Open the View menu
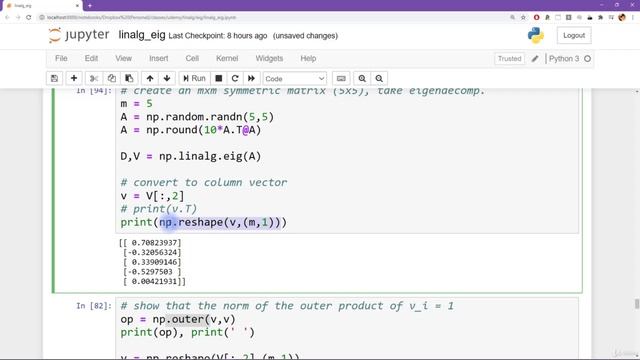The image size is (640, 360). click(123, 58)
